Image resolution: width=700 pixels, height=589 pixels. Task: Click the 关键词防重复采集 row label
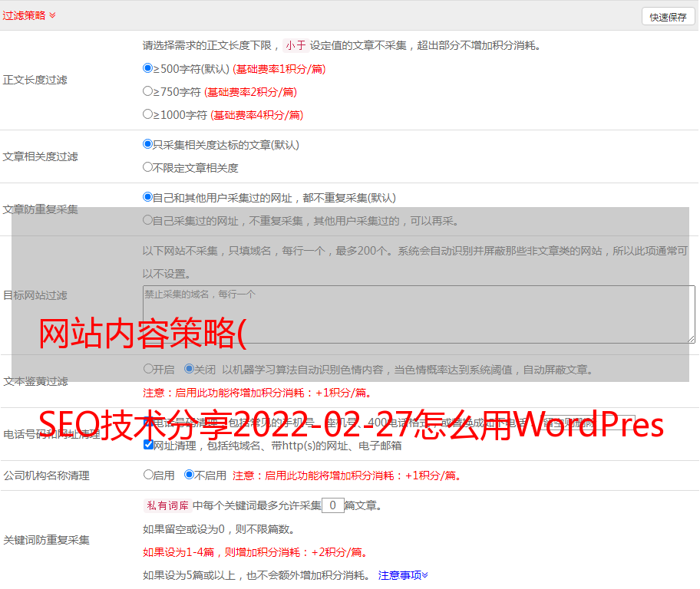46,540
